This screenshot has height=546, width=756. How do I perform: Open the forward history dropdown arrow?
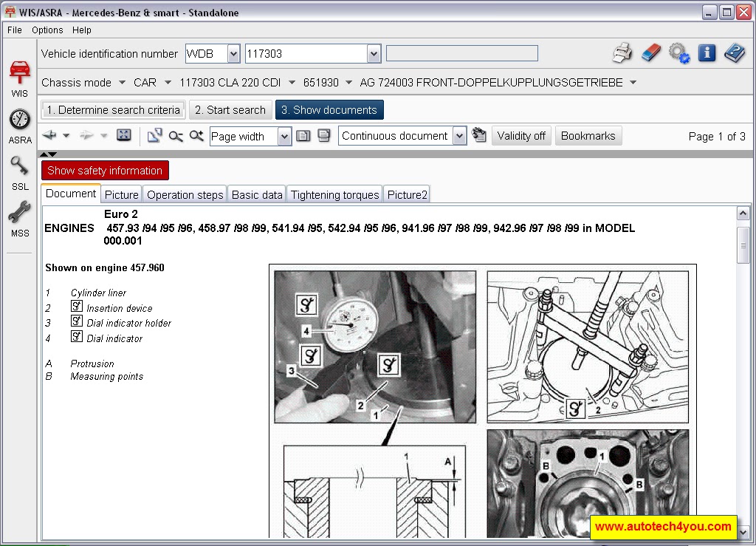(103, 135)
